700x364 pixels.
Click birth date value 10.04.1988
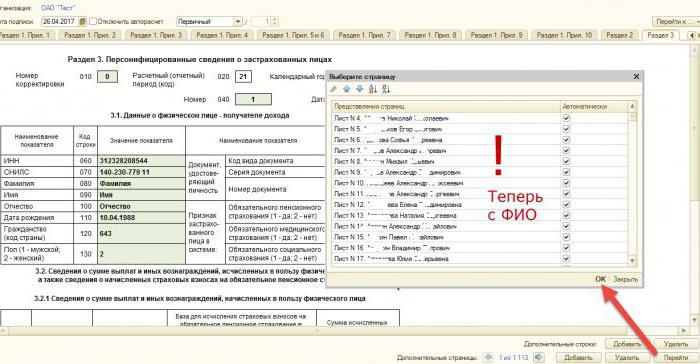(141, 218)
